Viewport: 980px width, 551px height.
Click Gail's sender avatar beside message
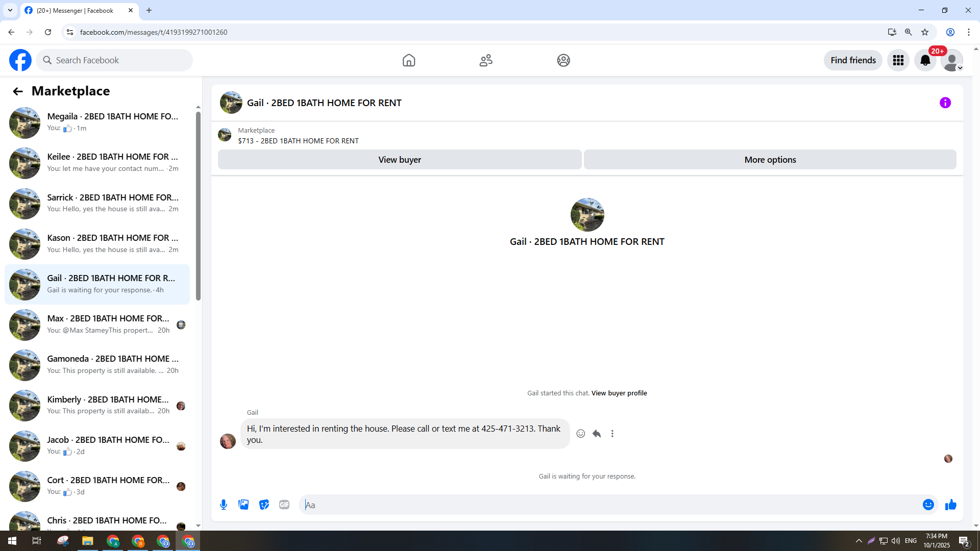pos(228,441)
